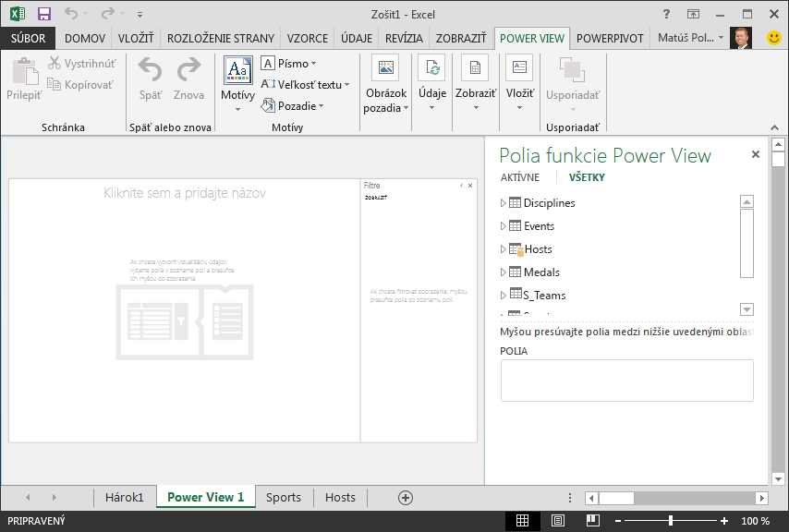Click previous sheet navigation arrow

28,497
